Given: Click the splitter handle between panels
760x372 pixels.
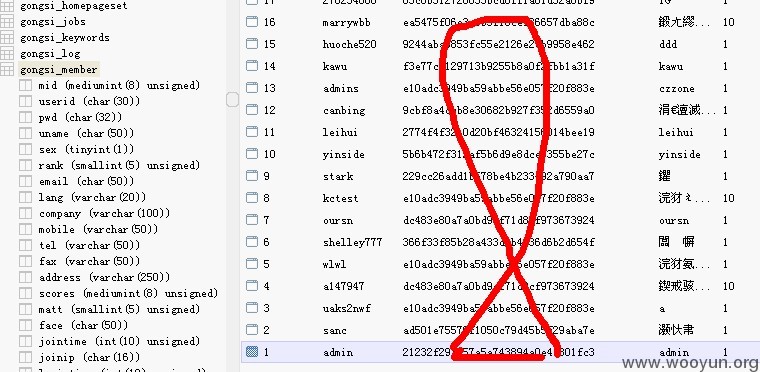Looking at the screenshot, I should [233, 99].
